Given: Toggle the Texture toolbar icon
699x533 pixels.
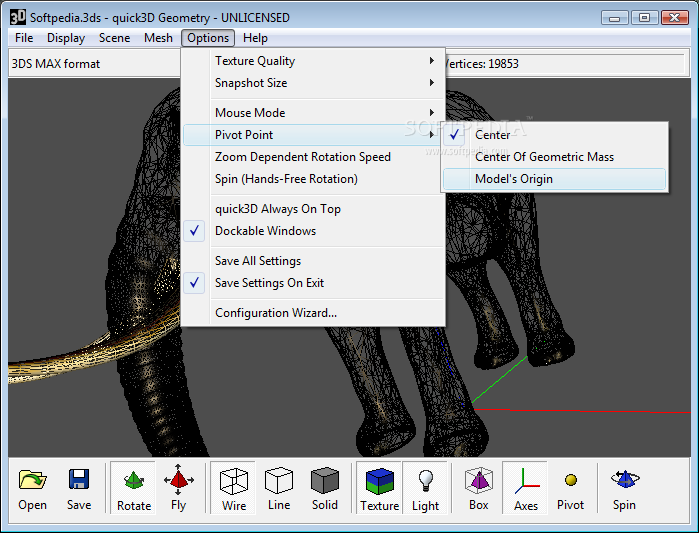Looking at the screenshot, I should [x=380, y=481].
